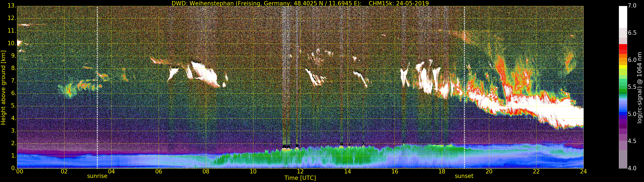The width and height of the screenshot is (644, 182).
Task: Click the chart title with Weihenstephan station name
Action: point(300,3)
